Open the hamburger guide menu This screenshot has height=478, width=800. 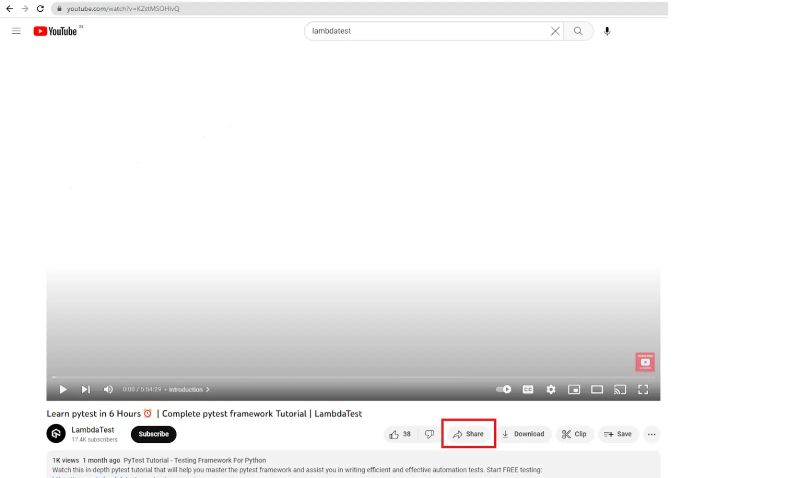16,31
